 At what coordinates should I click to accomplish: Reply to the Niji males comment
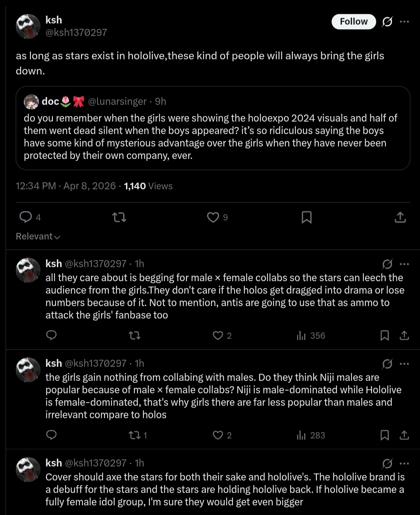click(51, 435)
